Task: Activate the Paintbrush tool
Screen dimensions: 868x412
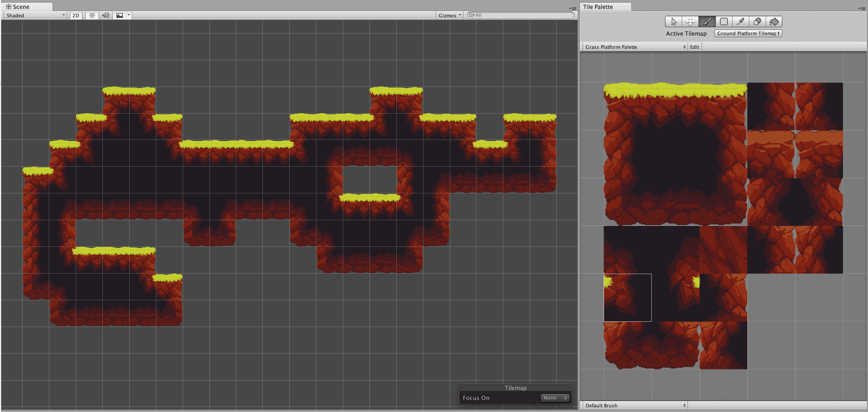Action: tap(707, 21)
